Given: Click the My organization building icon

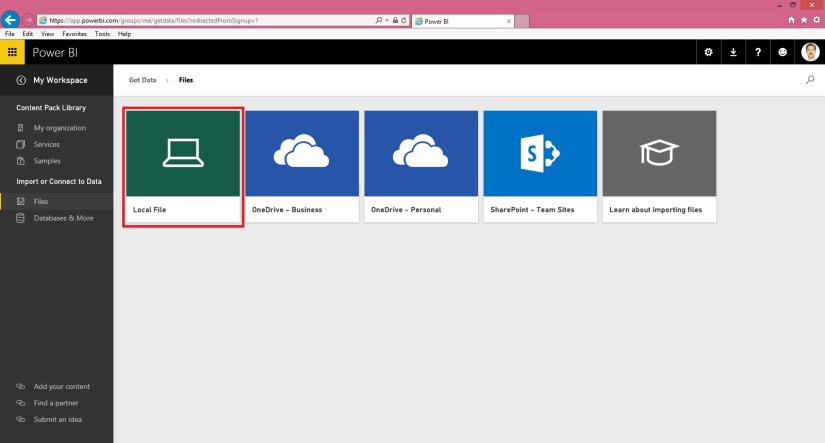Looking at the screenshot, I should (21, 128).
